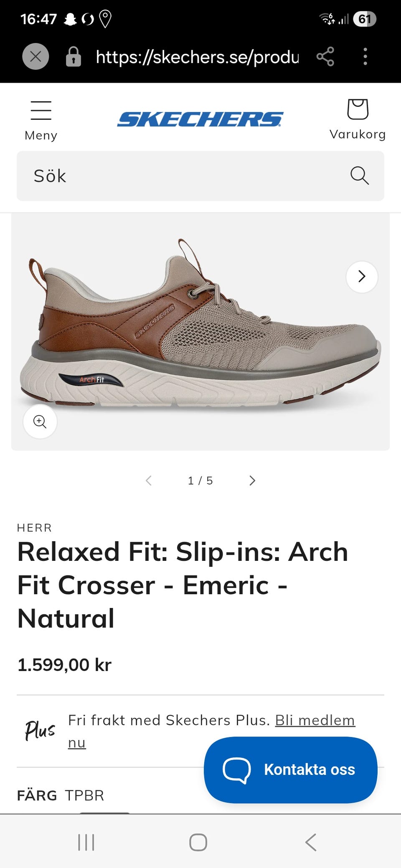
Task: Open the browser three-dot menu
Action: 365,56
